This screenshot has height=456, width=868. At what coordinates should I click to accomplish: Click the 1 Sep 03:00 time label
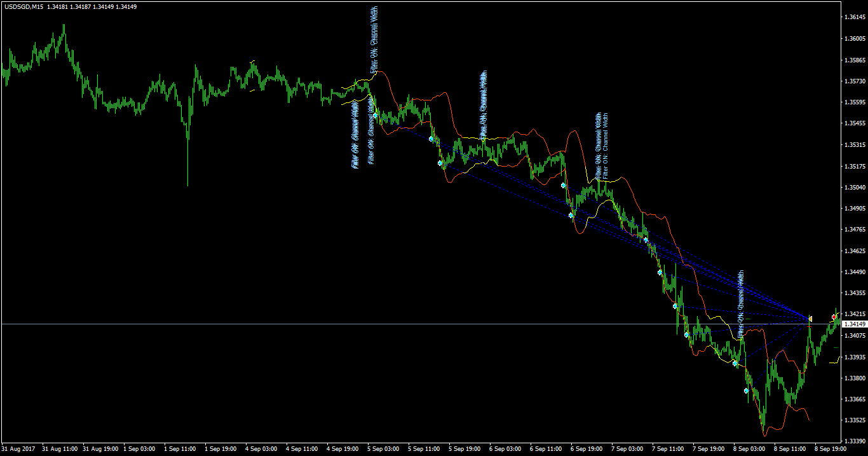point(139,449)
